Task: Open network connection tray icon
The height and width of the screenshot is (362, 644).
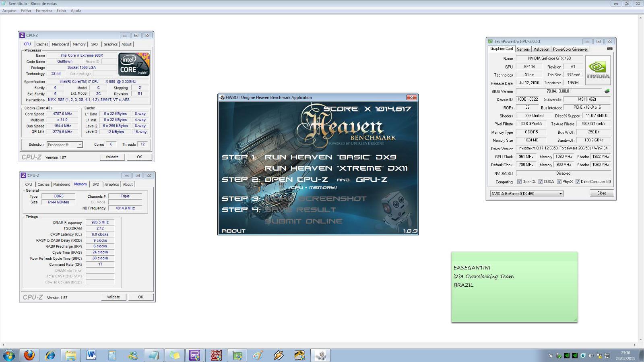Action: click(607, 356)
